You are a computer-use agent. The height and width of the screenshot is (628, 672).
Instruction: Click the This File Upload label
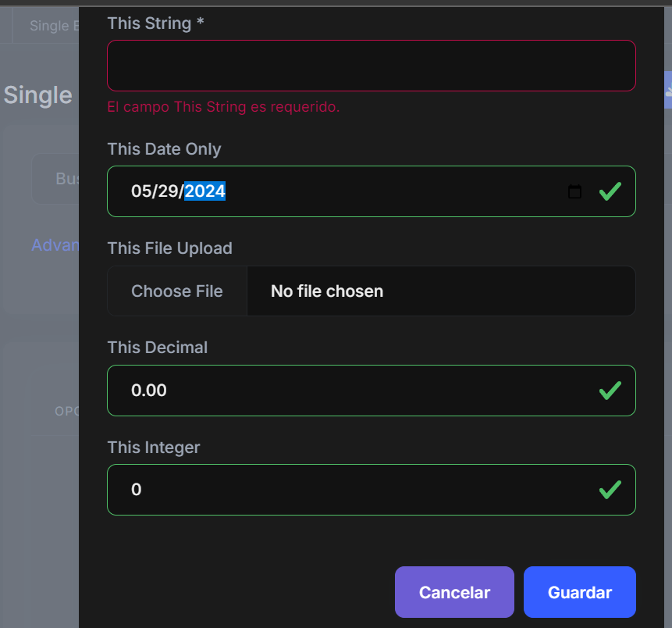[169, 248]
